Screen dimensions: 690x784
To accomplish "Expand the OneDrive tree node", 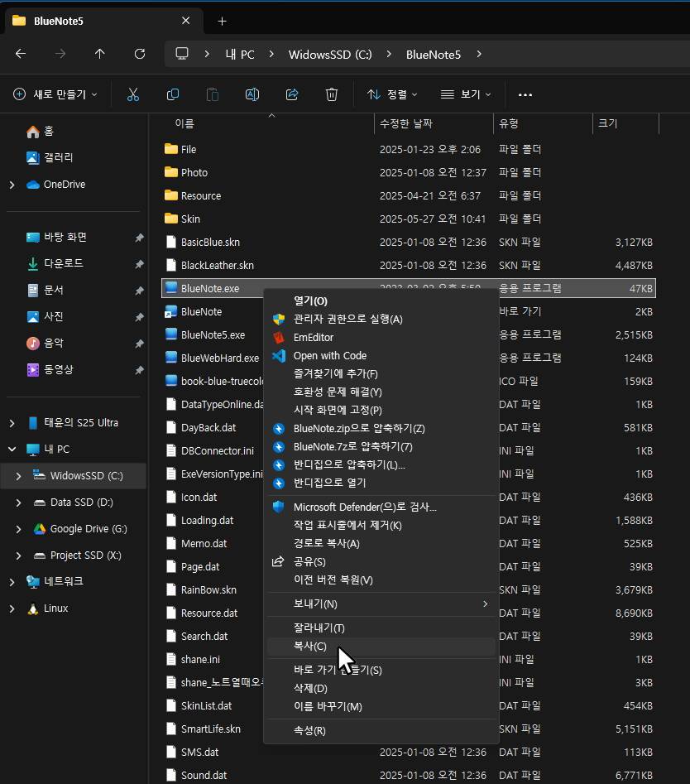I will coord(12,185).
